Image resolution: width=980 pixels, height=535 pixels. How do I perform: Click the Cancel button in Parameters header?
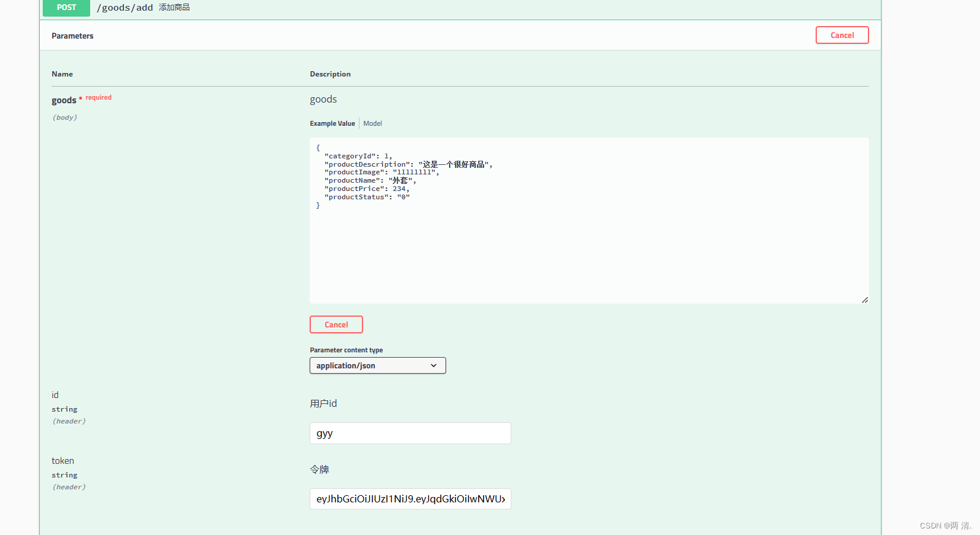click(842, 35)
